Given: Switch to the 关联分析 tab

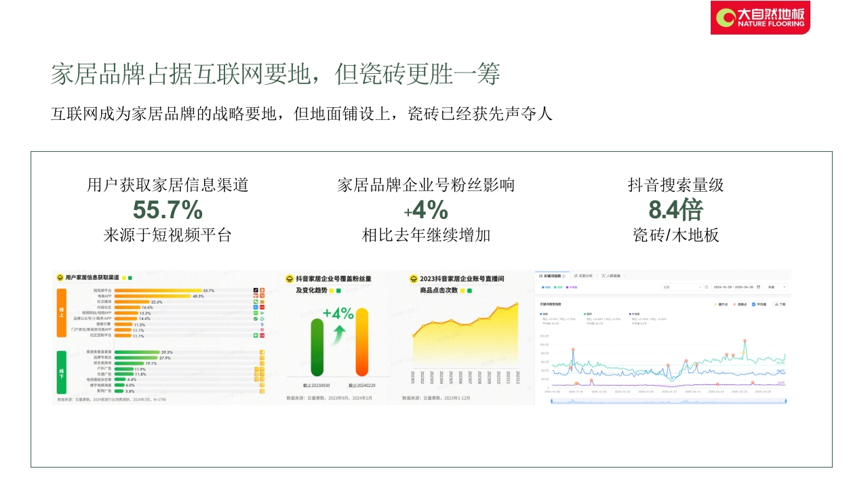Looking at the screenshot, I should pos(583,276).
